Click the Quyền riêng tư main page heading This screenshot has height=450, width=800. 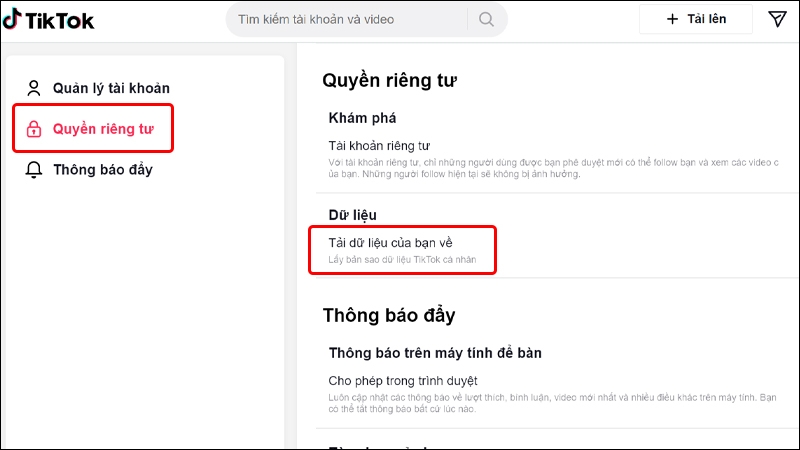(389, 81)
